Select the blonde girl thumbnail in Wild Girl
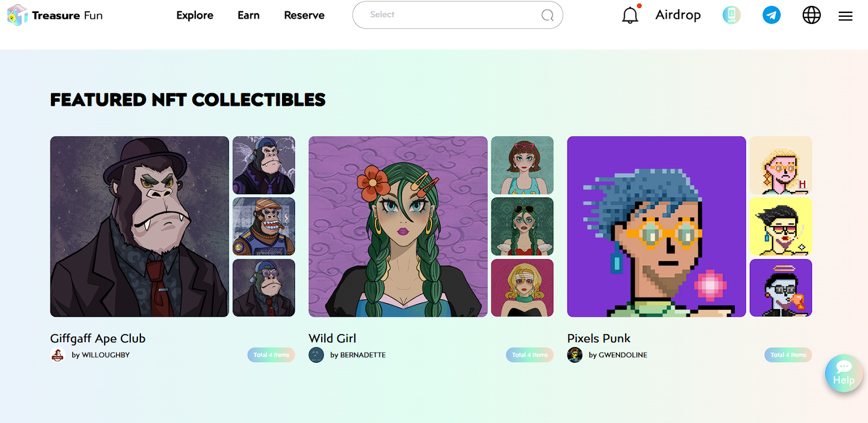Image resolution: width=868 pixels, height=423 pixels. click(522, 288)
